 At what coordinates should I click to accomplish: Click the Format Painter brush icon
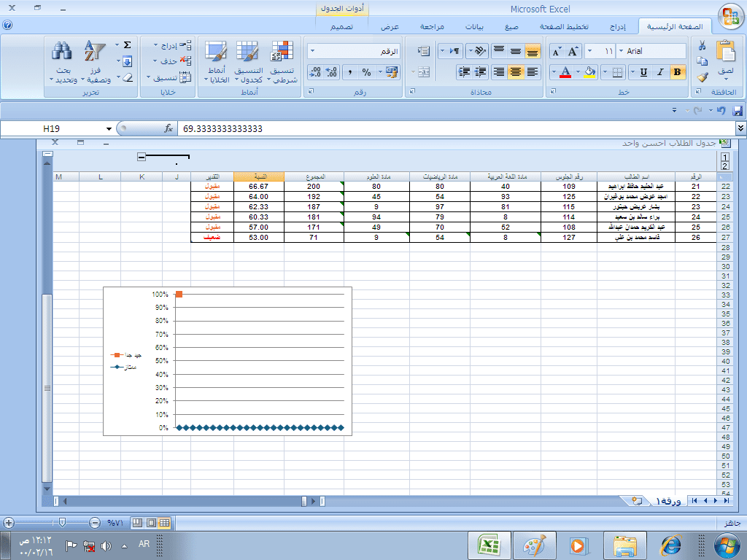point(703,77)
